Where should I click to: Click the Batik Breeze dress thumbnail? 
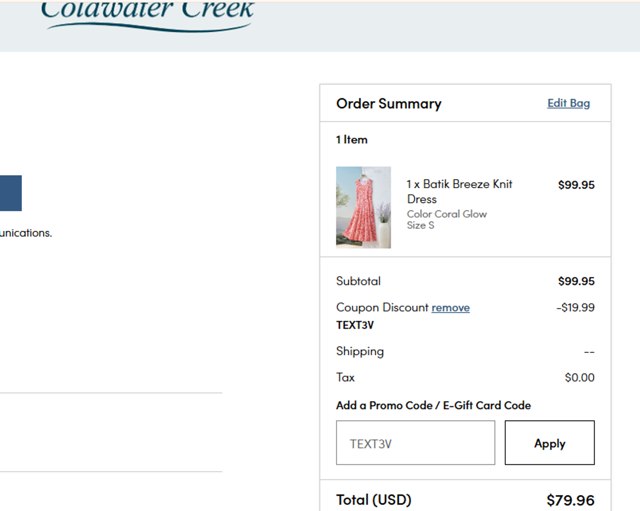pos(363,207)
